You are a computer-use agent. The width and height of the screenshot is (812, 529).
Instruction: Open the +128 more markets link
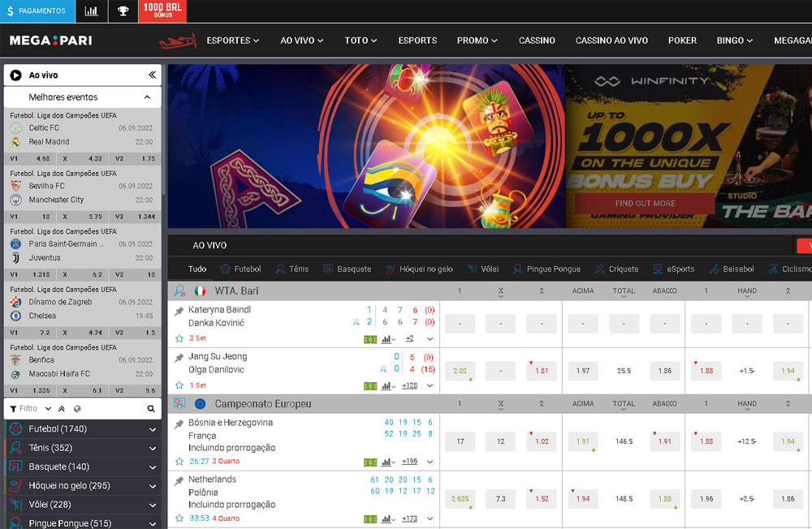coord(409,385)
